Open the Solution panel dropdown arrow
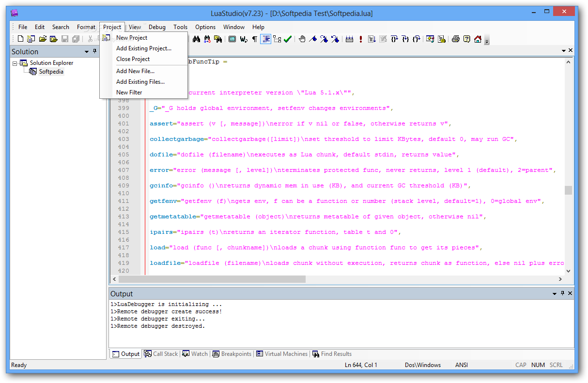 [87, 51]
